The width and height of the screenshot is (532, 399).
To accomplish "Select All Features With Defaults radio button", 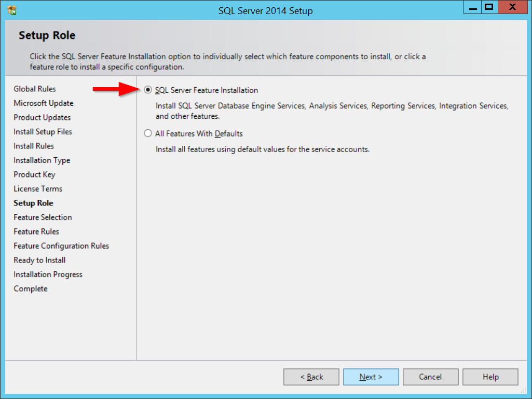I will click(x=148, y=134).
